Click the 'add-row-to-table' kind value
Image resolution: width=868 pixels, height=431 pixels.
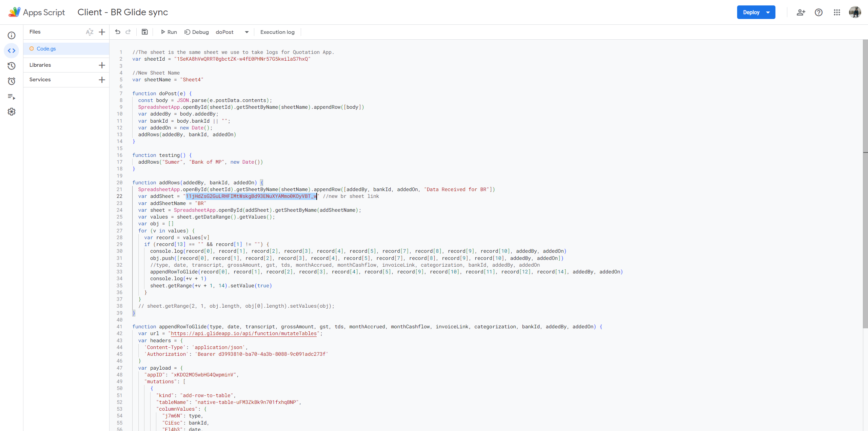pyautogui.click(x=206, y=395)
